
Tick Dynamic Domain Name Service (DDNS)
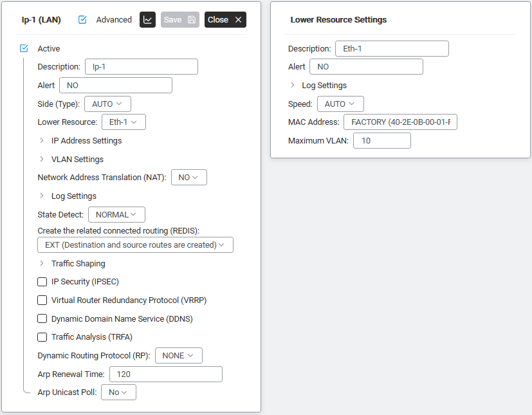(x=42, y=318)
